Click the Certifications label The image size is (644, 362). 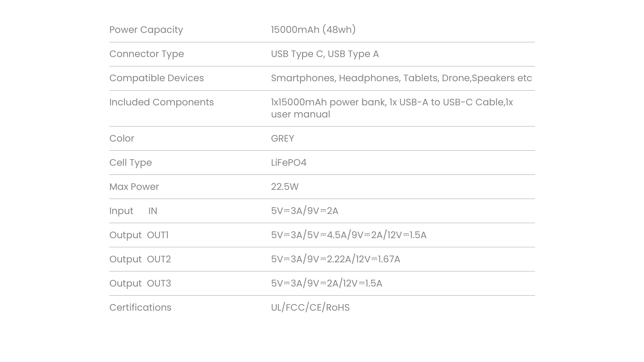click(x=140, y=307)
